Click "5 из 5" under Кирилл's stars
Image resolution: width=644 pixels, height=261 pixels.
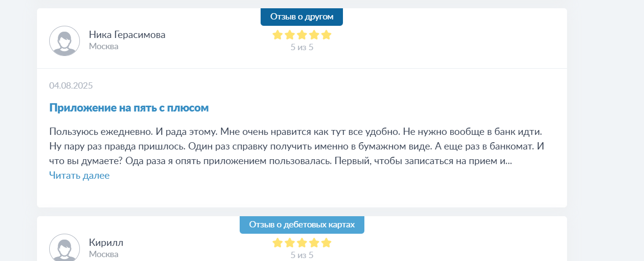pyautogui.click(x=302, y=255)
